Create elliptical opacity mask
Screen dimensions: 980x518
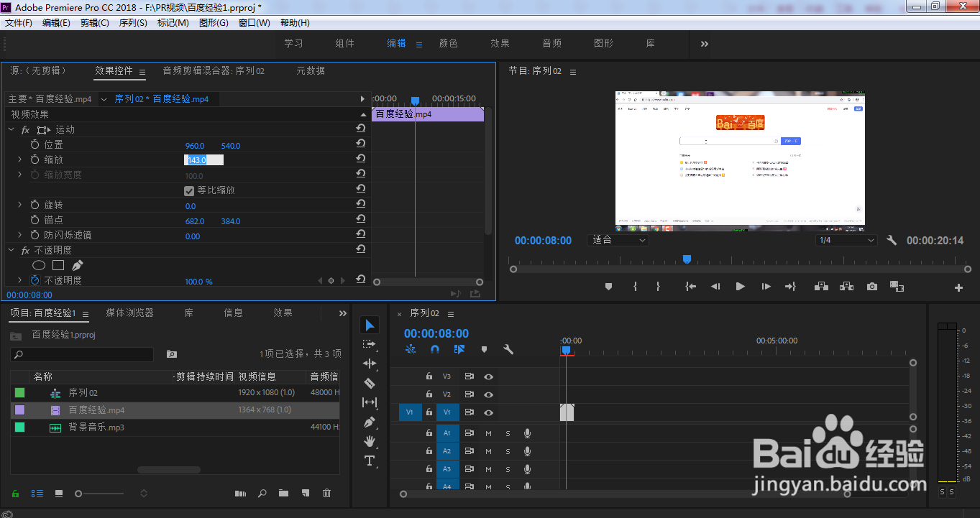[39, 265]
